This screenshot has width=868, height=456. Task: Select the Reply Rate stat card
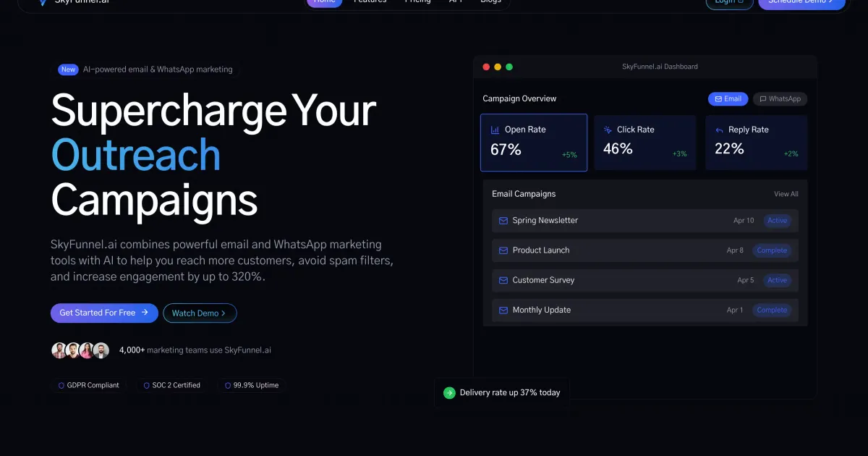757,143
